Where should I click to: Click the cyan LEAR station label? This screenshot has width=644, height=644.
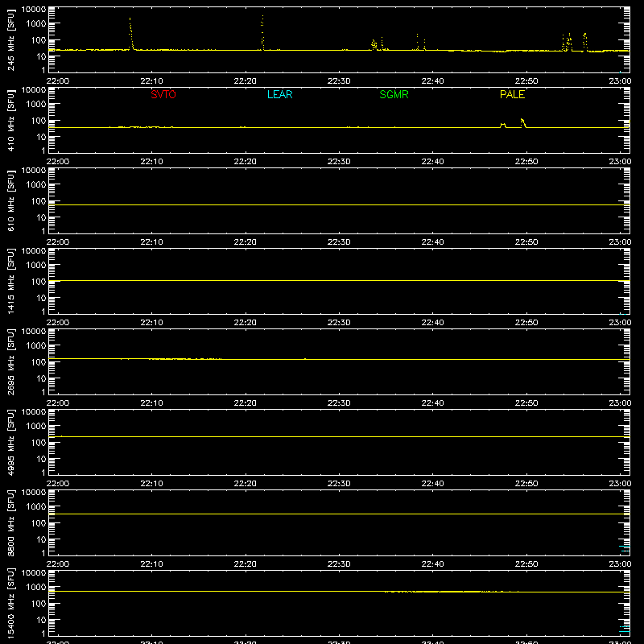279,94
